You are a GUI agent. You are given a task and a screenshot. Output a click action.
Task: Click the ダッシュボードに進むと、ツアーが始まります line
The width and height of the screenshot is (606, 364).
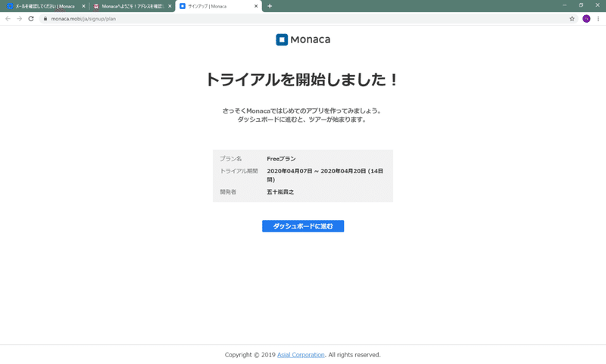pos(302,120)
